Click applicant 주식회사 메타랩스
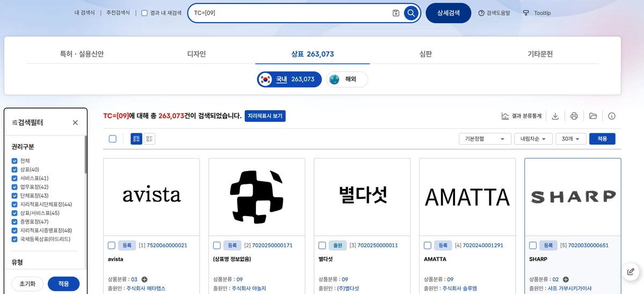644x294 pixels. click(146, 289)
